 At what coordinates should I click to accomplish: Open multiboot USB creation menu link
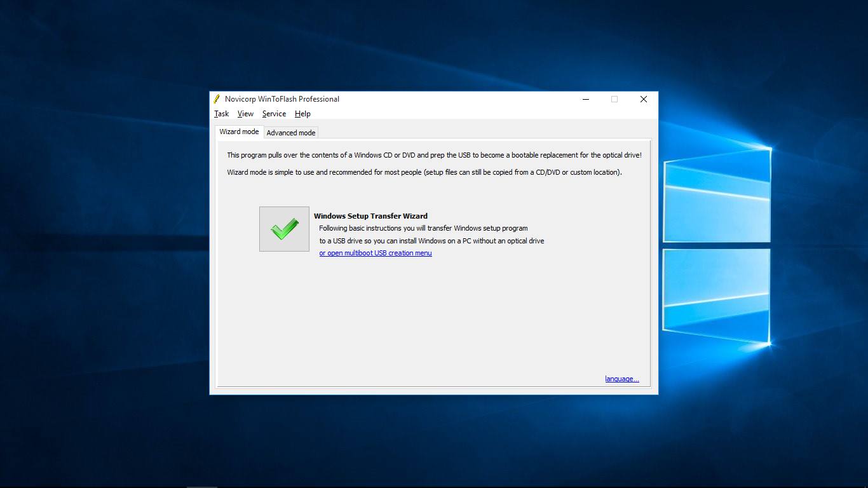(376, 253)
